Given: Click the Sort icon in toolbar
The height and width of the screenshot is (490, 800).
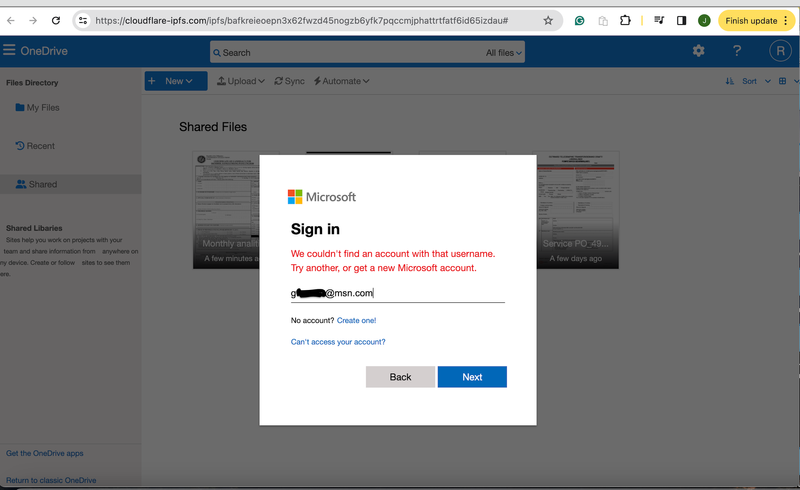Looking at the screenshot, I should [730, 81].
